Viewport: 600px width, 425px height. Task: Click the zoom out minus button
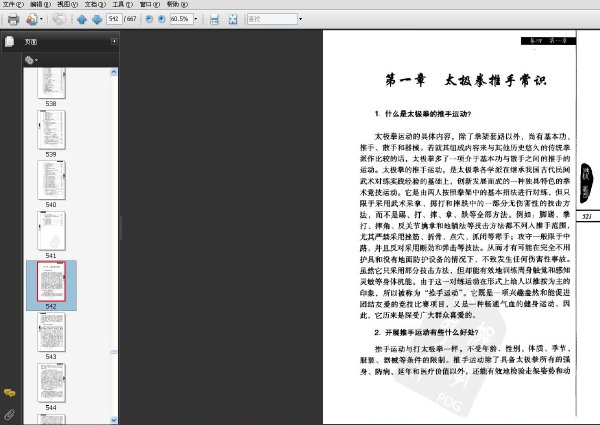click(x=149, y=19)
